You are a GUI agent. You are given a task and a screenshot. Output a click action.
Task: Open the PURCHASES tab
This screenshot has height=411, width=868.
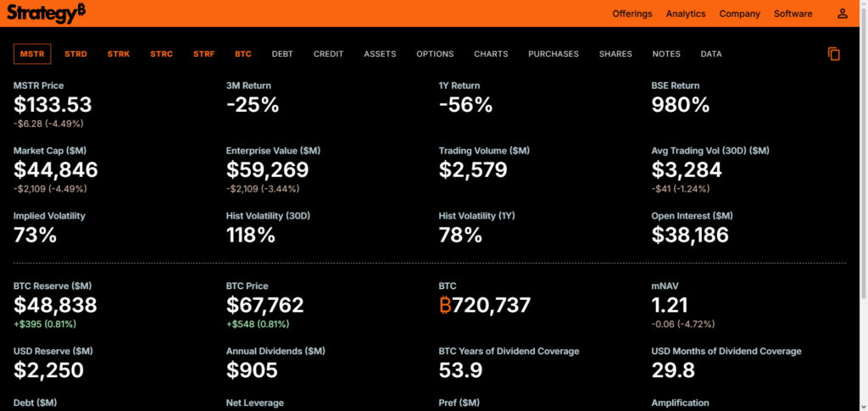[x=554, y=54]
